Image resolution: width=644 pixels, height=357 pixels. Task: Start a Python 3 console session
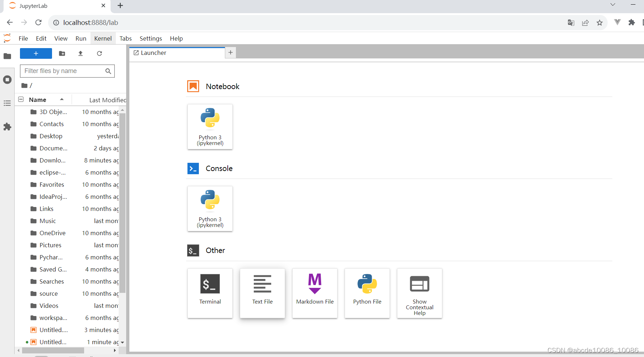[x=210, y=209]
